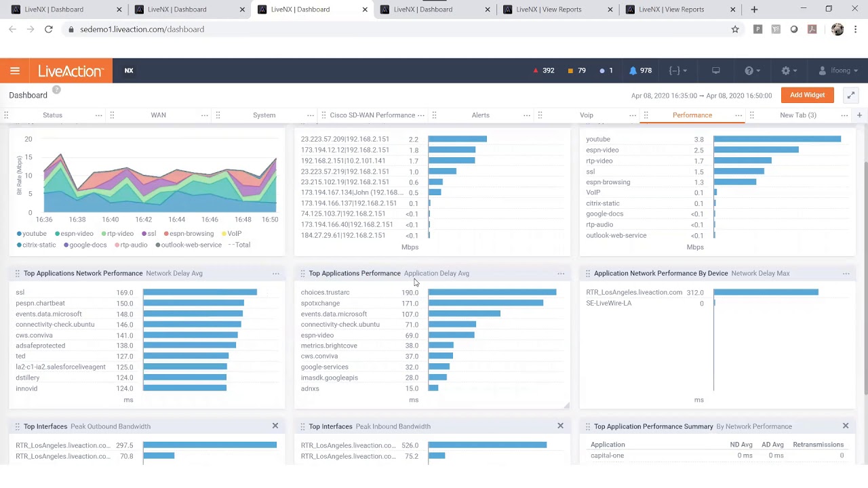The height and width of the screenshot is (488, 868).
Task: Open options menu for Performance tab
Action: click(x=738, y=115)
